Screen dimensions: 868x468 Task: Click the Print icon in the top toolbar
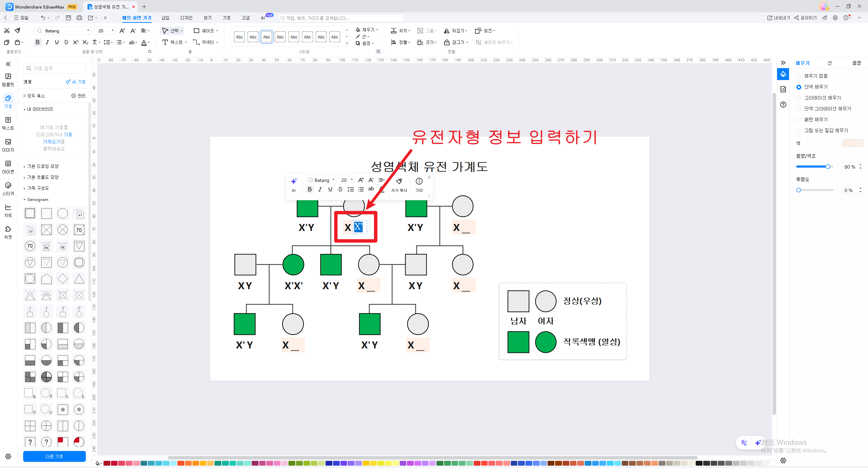[x=79, y=18]
